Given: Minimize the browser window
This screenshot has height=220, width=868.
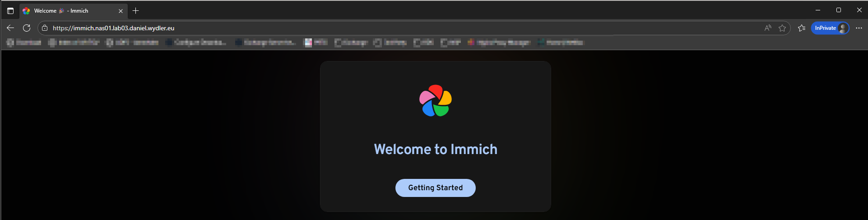Looking at the screenshot, I should [x=817, y=10].
